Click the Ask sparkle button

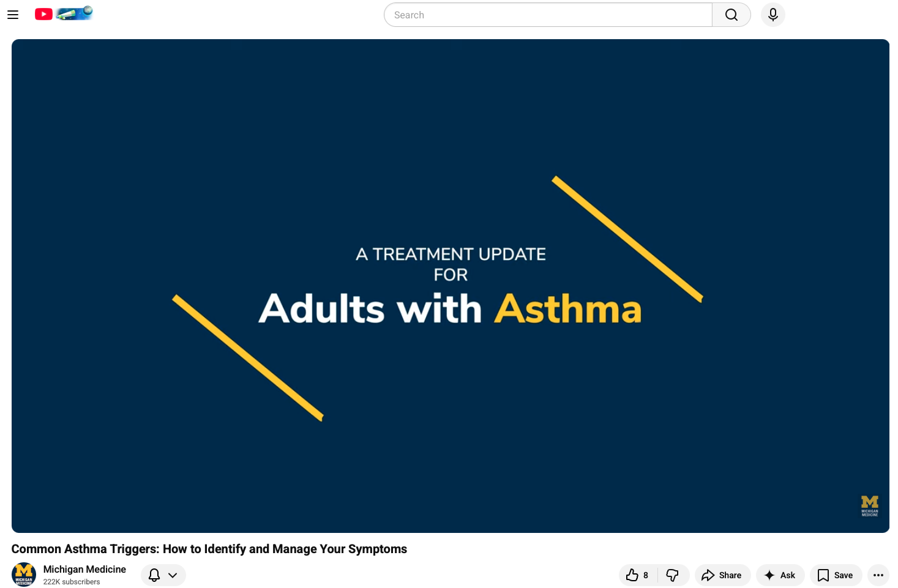[779, 575]
